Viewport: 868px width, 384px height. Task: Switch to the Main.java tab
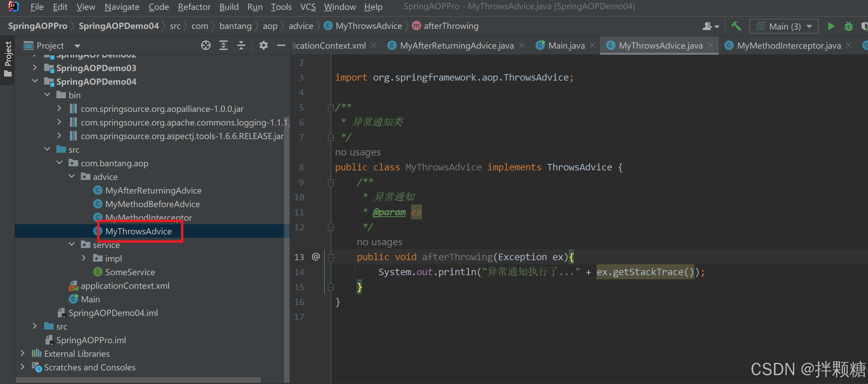[x=566, y=46]
